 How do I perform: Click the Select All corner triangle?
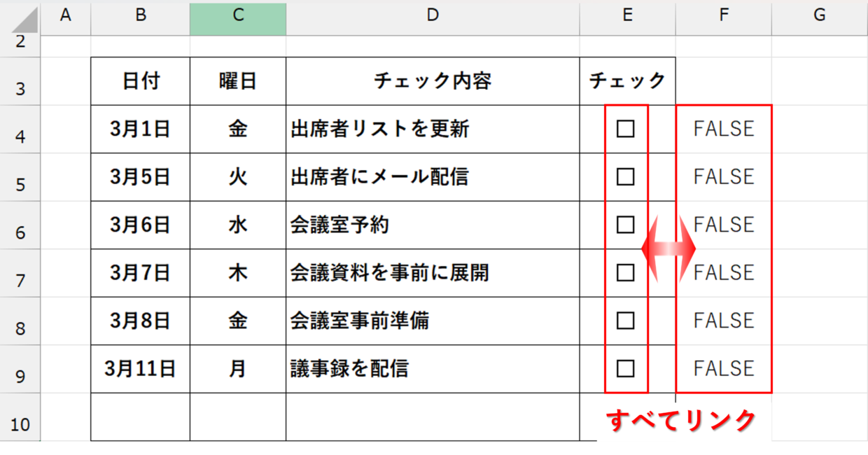point(21,17)
